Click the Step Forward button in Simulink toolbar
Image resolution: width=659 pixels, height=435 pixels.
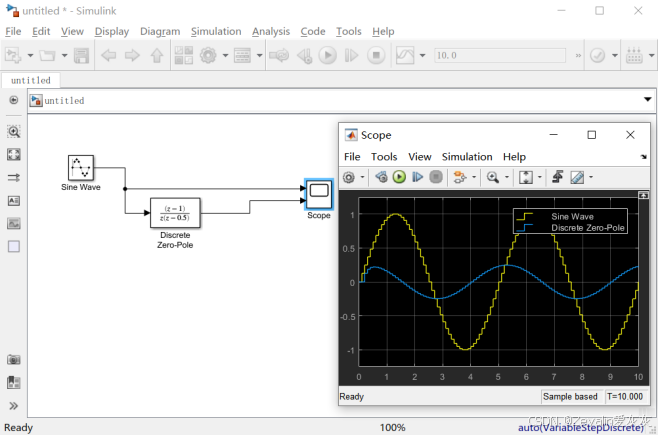coord(351,55)
